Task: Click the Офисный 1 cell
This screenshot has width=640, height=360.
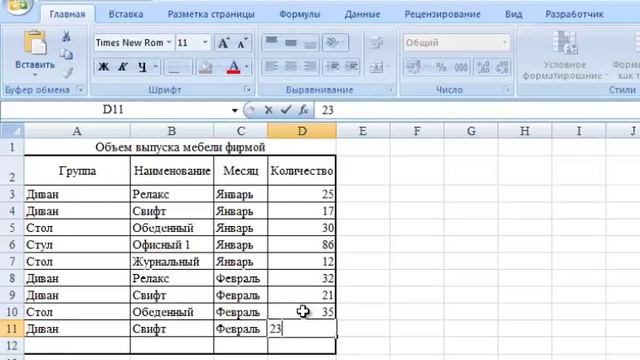Action: point(172,245)
